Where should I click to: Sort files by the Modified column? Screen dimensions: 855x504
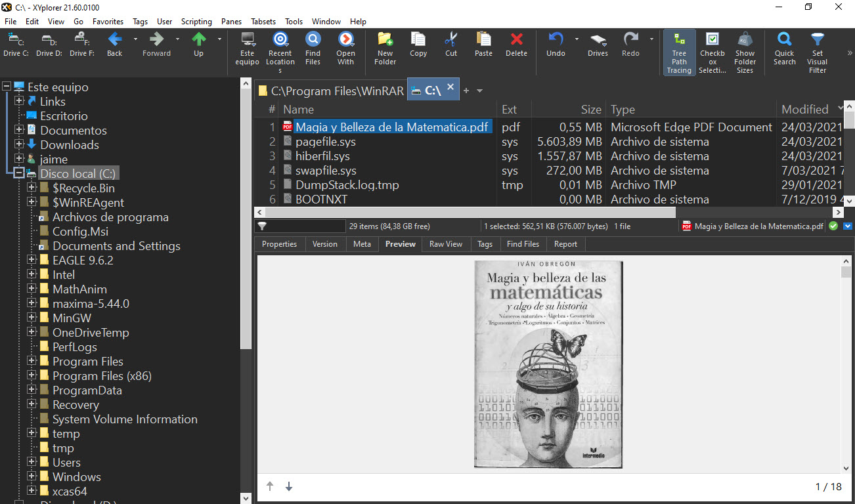point(809,110)
